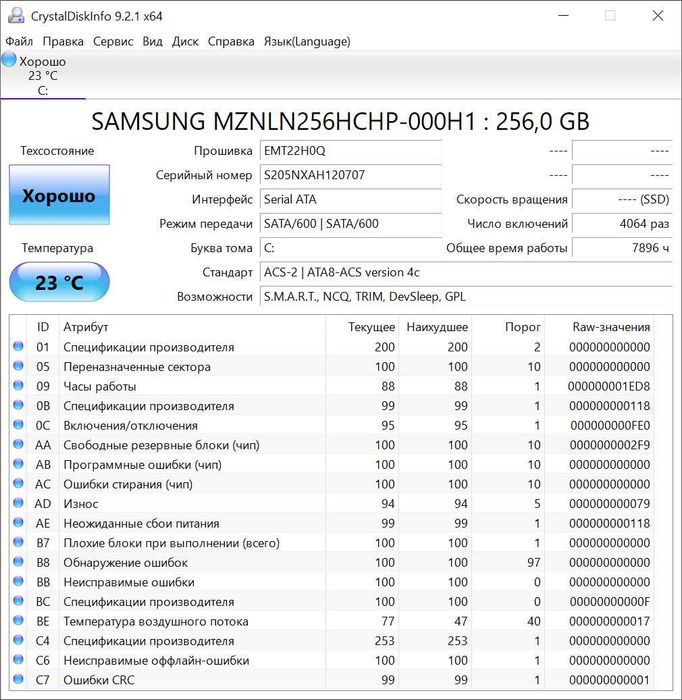Click status orb for Переназначенные сектора
This screenshot has width=682, height=700.
click(x=18, y=366)
